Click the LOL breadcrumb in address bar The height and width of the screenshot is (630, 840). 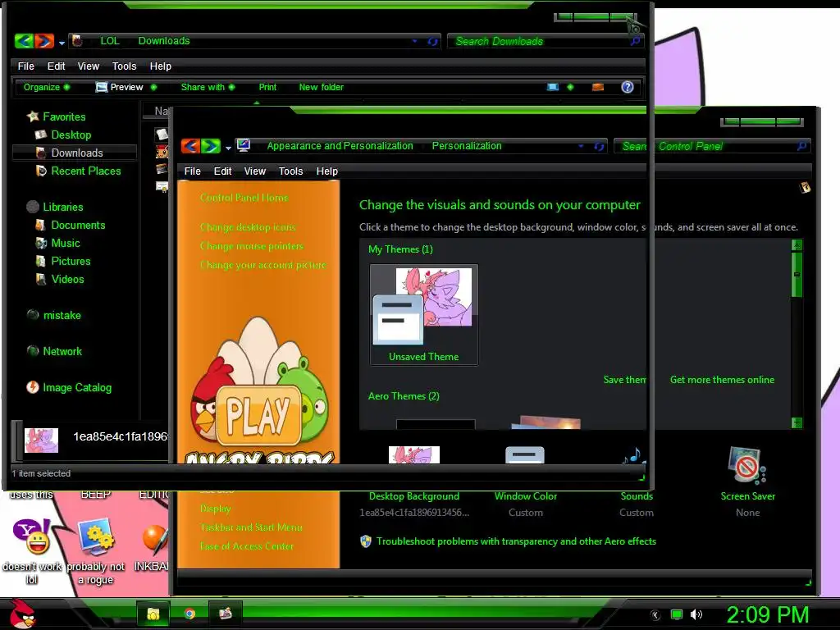point(110,41)
